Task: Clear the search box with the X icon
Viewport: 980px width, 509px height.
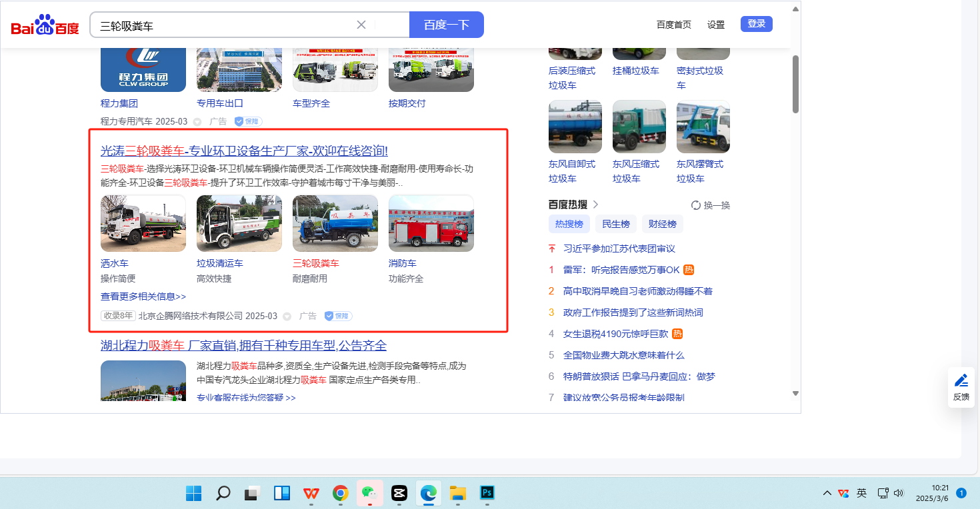Action: [361, 25]
